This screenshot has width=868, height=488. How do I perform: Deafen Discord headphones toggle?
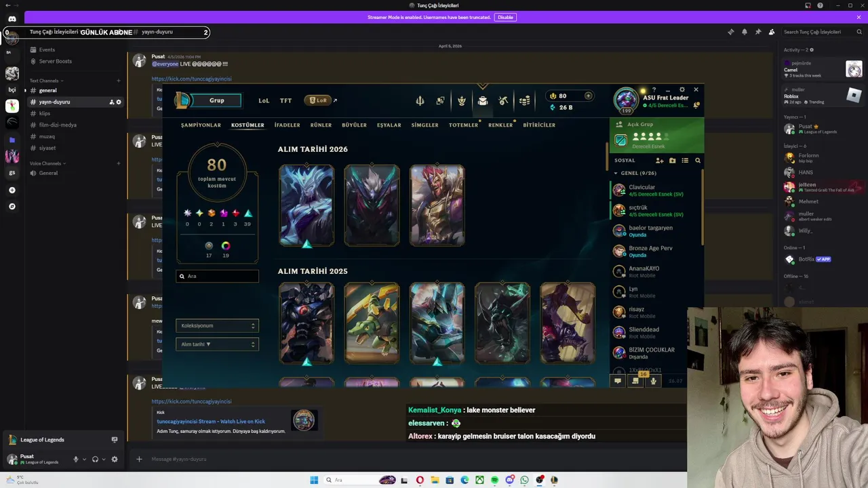coord(95,459)
